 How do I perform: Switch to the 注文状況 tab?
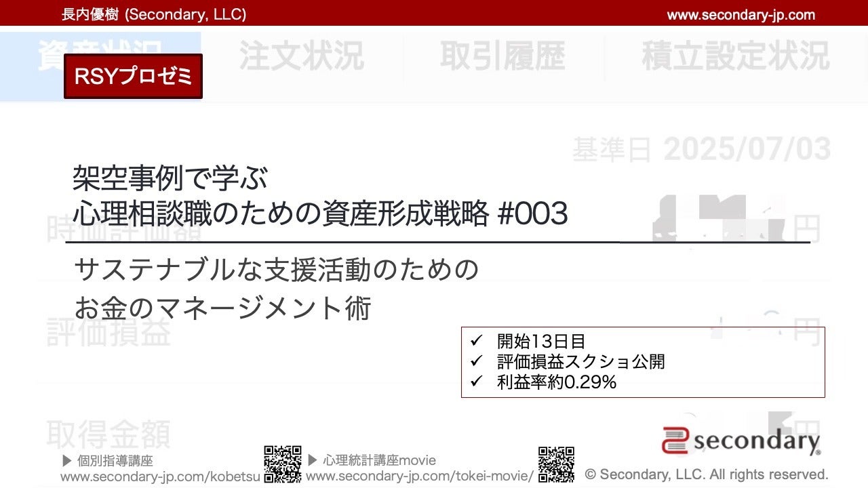point(301,56)
